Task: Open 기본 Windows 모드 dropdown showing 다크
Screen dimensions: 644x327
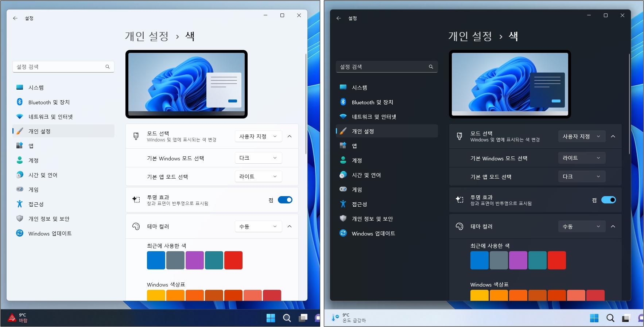Action: coord(259,158)
